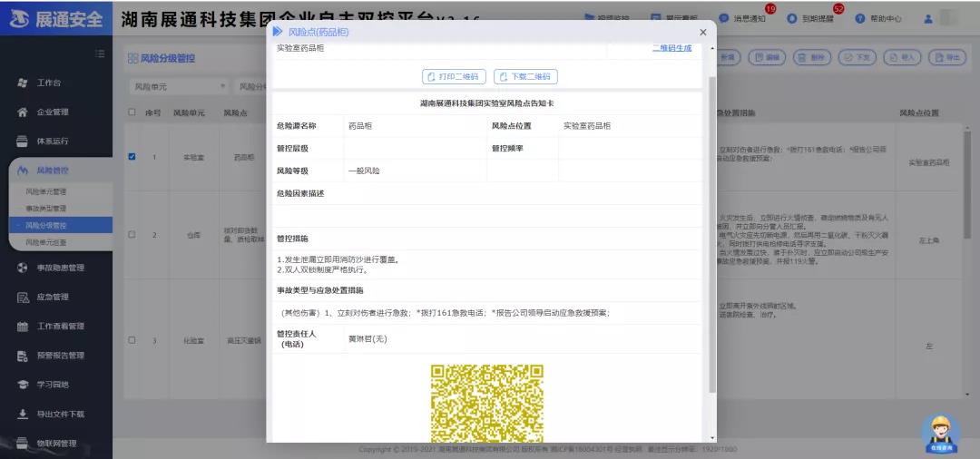Image resolution: width=980 pixels, height=459 pixels.
Task: Check row 2 仓库 checkbox
Action: [132, 235]
